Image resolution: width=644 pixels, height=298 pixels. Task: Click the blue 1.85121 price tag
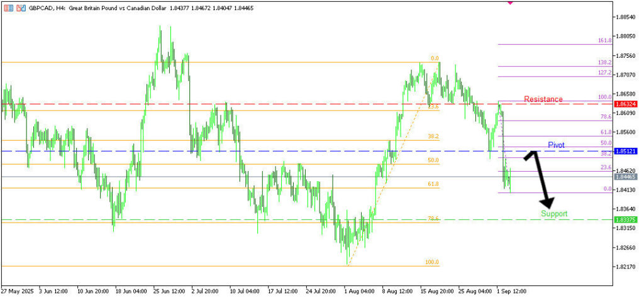626,152
